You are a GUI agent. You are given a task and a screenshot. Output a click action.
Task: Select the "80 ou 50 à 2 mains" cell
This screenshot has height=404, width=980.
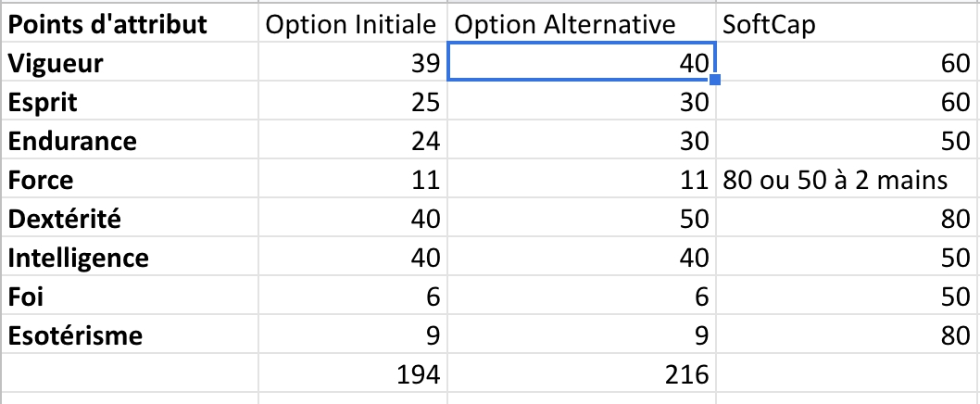click(x=848, y=180)
